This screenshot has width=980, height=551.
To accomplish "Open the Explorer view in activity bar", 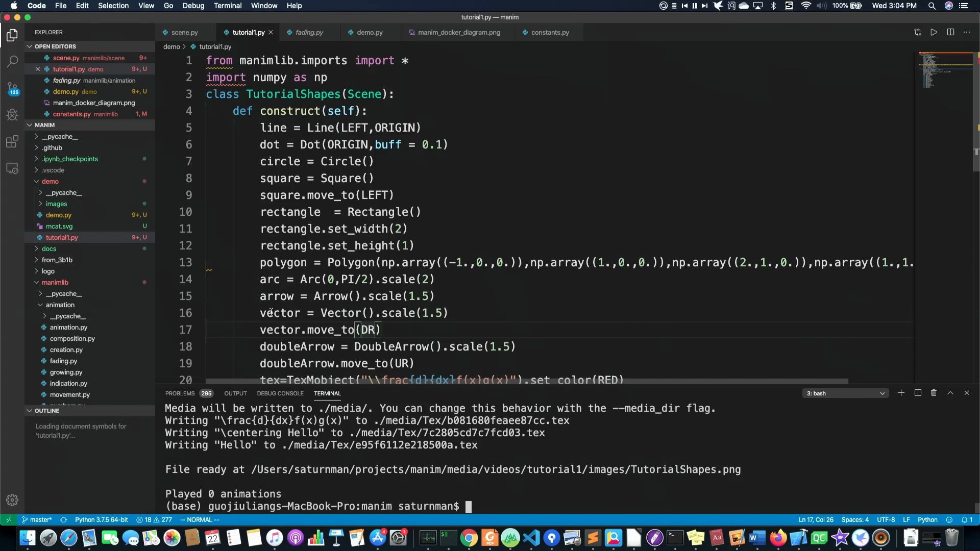I will (x=12, y=35).
